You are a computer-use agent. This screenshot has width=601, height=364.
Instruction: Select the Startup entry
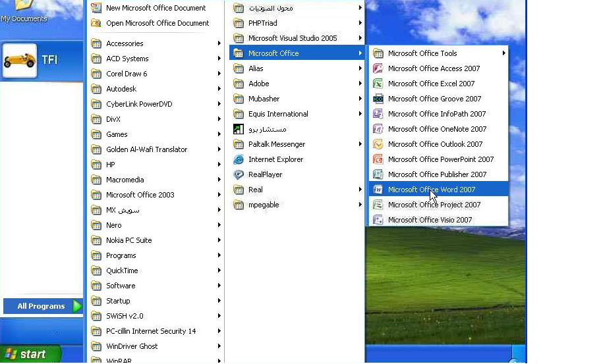pos(156,301)
